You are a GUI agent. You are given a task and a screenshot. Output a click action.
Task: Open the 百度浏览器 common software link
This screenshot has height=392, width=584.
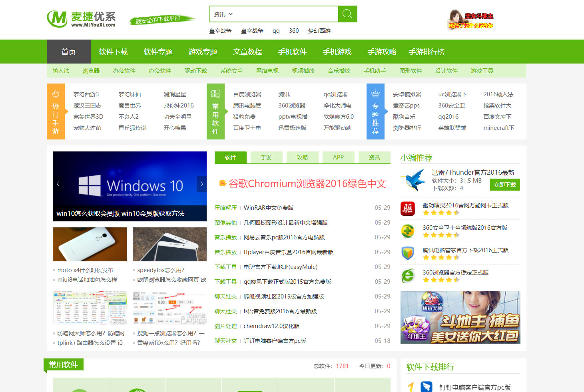point(247,94)
